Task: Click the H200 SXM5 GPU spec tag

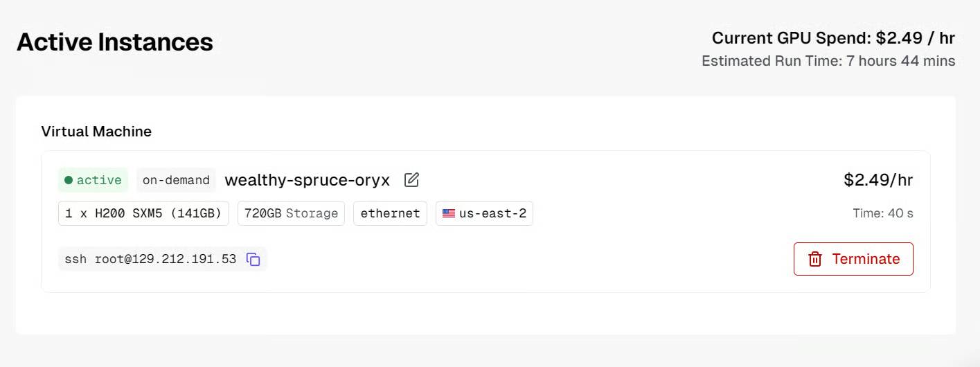Action: coord(143,213)
